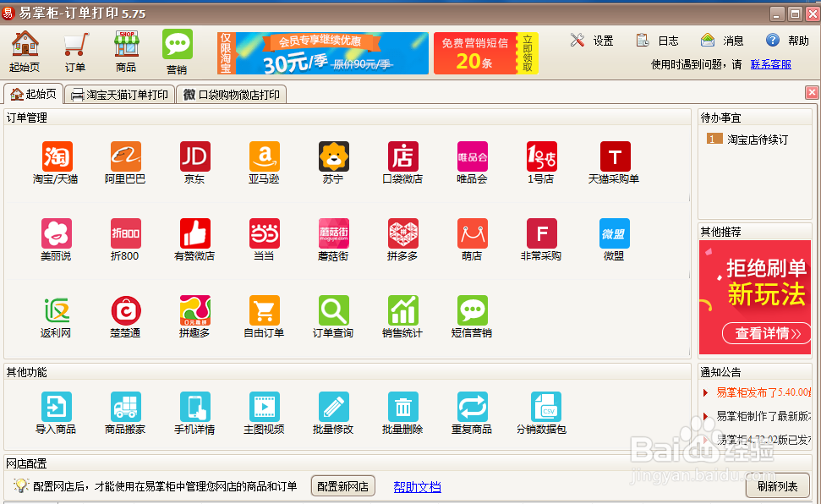Open the 美丽说 flower icon
This screenshot has width=821, height=504.
point(57,233)
